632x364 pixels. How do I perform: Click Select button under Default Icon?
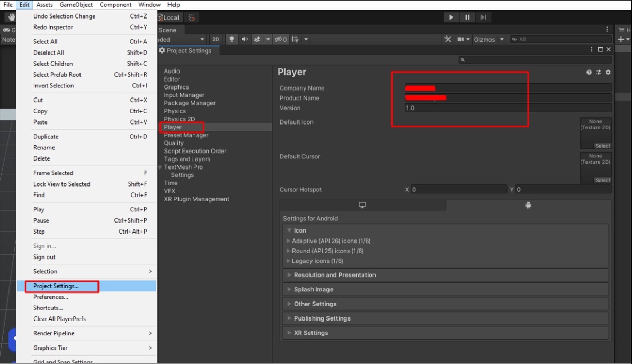click(602, 146)
